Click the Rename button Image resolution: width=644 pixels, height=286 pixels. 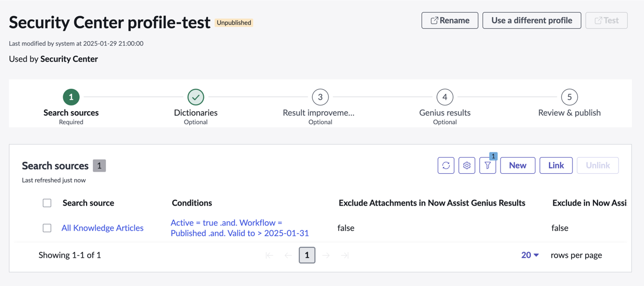tap(449, 20)
